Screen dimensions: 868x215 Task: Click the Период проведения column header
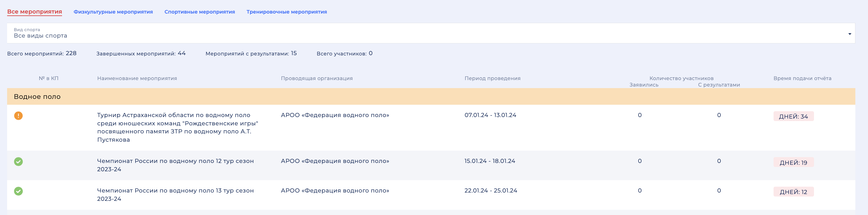point(492,79)
